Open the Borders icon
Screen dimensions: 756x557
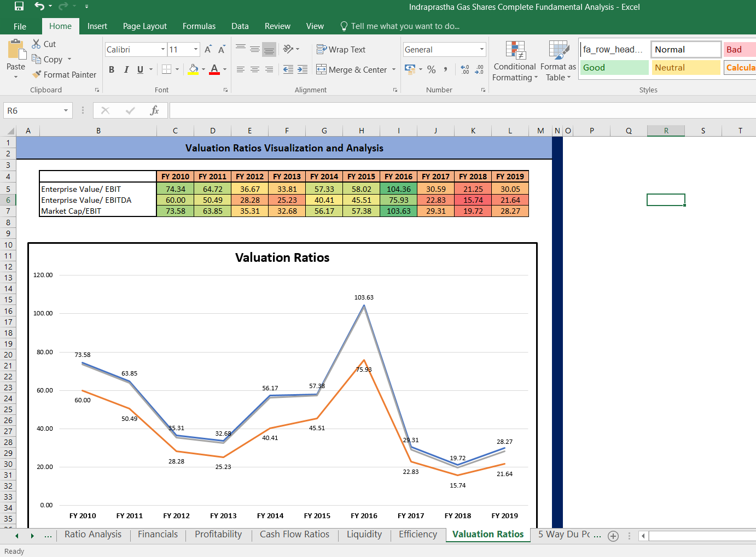tap(167, 69)
